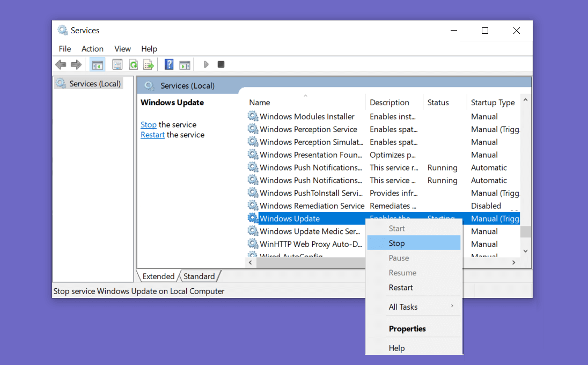
Task: Open Properties using the toolbar sheet icon
Action: point(117,64)
